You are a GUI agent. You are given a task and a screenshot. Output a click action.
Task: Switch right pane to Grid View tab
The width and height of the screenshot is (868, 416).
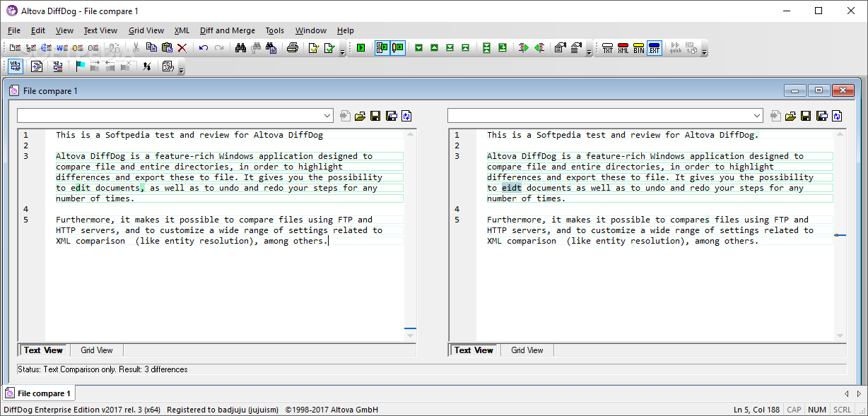point(527,350)
